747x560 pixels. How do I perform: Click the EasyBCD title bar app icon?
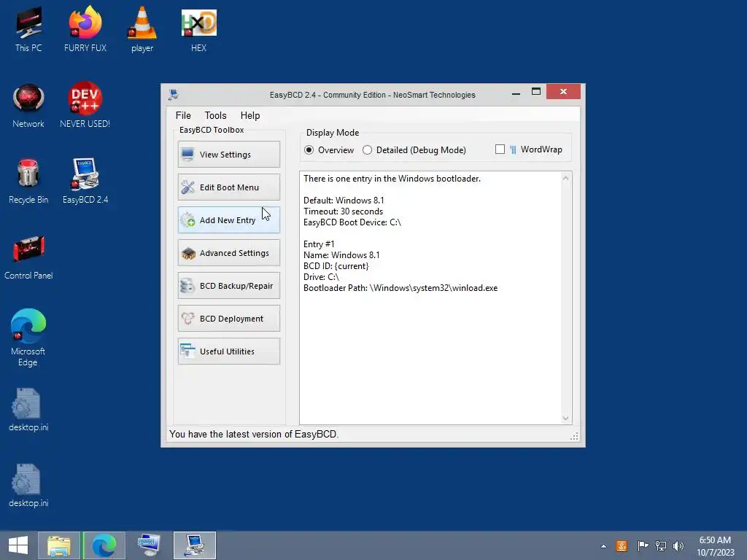coord(174,94)
